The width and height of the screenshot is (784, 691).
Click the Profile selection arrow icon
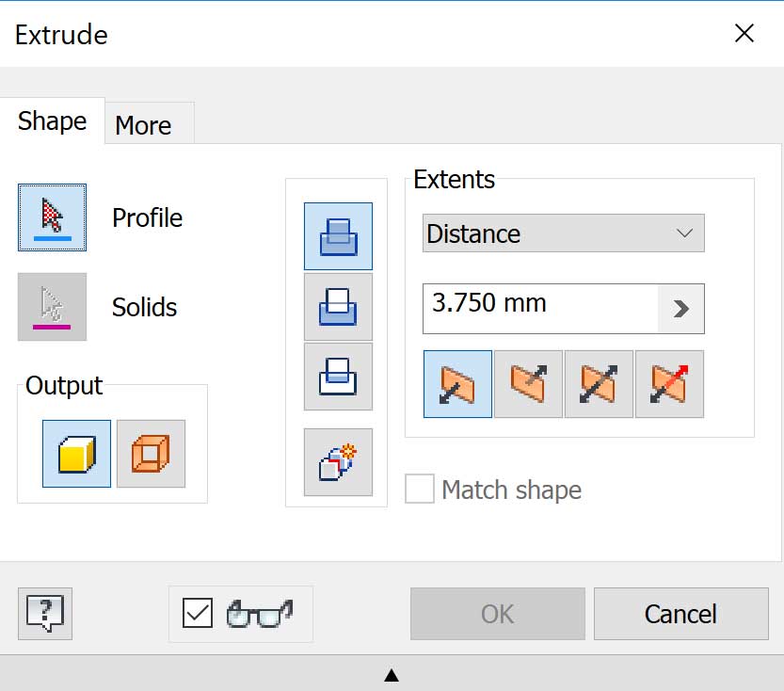coord(52,217)
